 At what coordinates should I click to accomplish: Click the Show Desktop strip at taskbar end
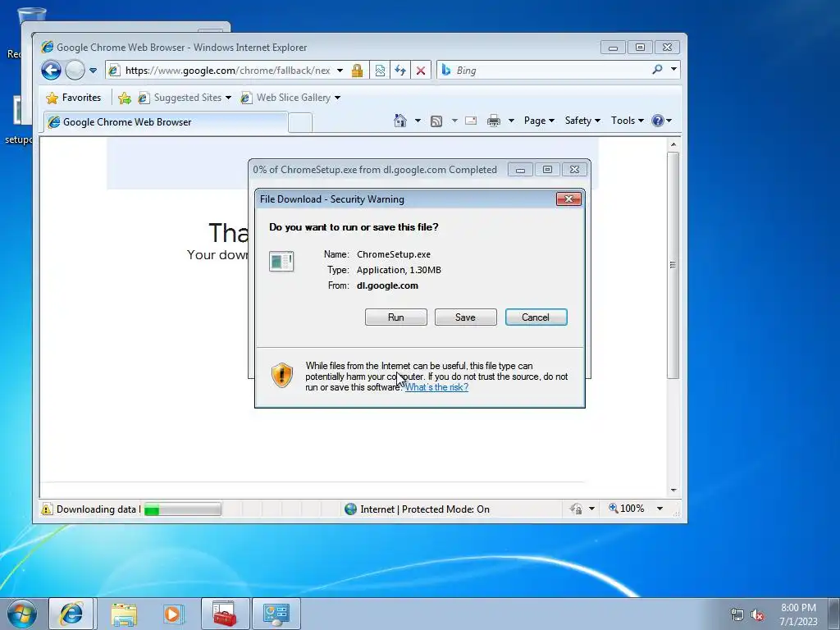[x=834, y=614]
